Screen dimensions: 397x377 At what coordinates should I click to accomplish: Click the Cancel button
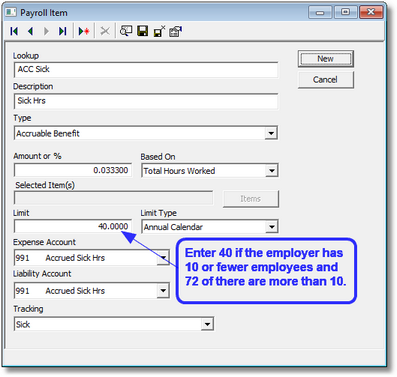[325, 80]
